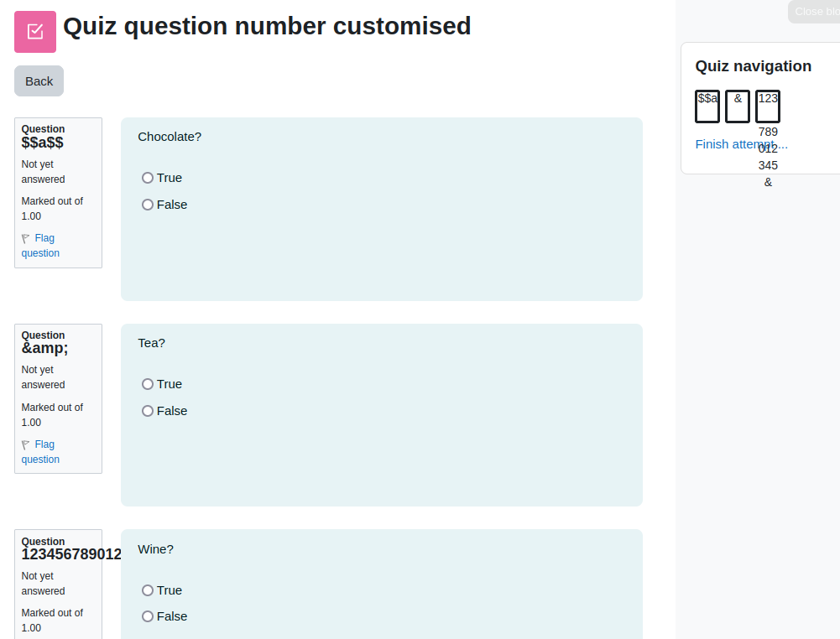Click the page title heading
Screen dimensions: 840x639
(x=268, y=26)
